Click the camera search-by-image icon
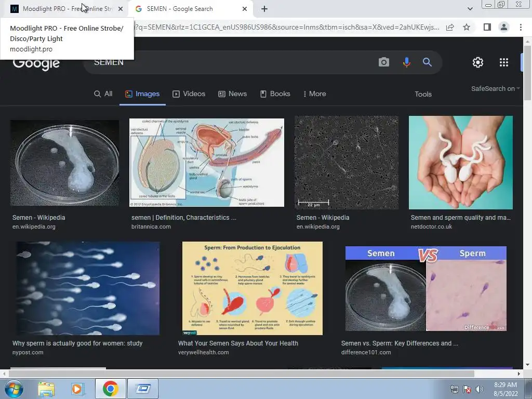This screenshot has height=399, width=532. point(384,62)
